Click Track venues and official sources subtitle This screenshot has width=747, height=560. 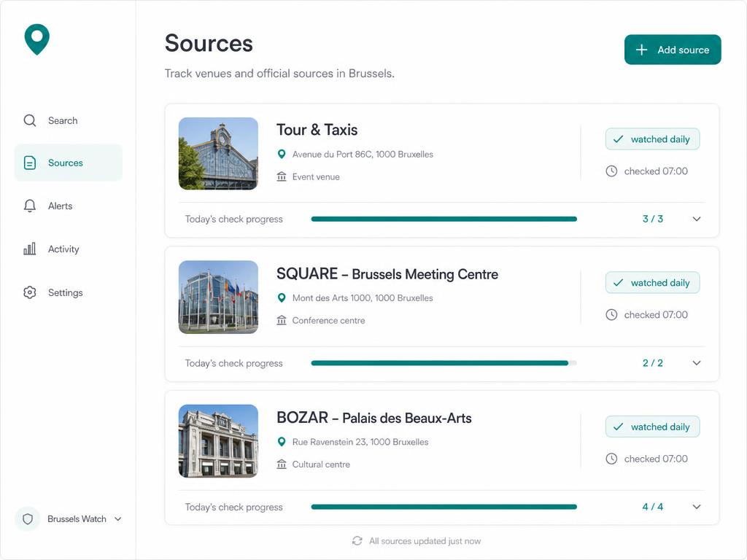click(279, 74)
